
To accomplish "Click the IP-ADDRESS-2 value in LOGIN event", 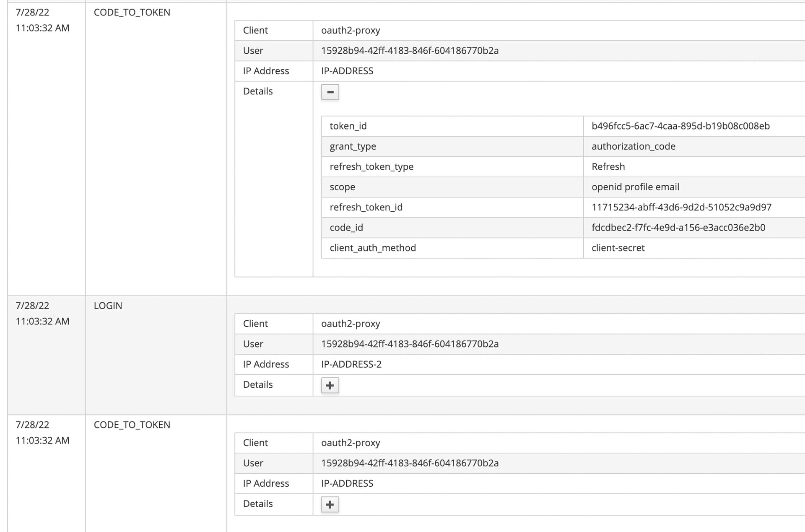I will (351, 364).
